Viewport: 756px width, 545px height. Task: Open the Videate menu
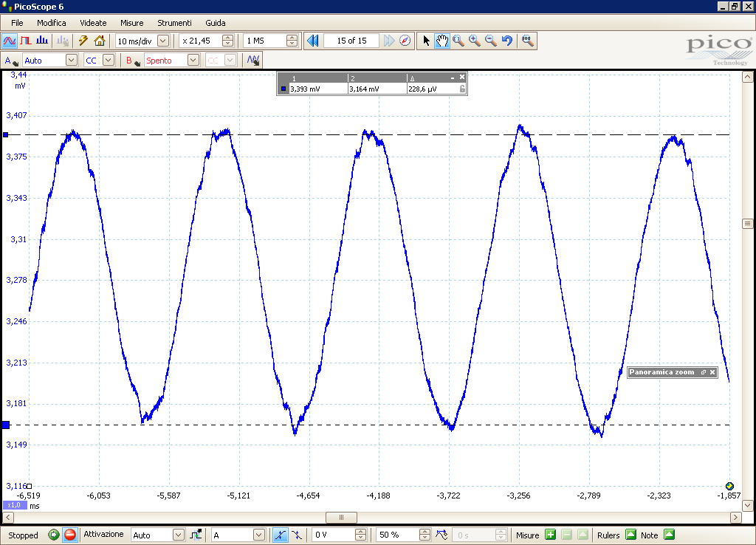click(93, 23)
